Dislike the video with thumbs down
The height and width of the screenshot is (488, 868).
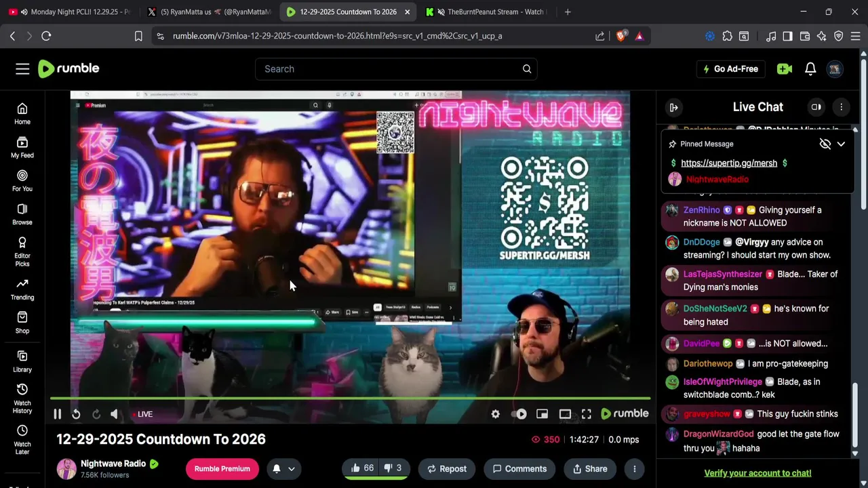(393, 468)
